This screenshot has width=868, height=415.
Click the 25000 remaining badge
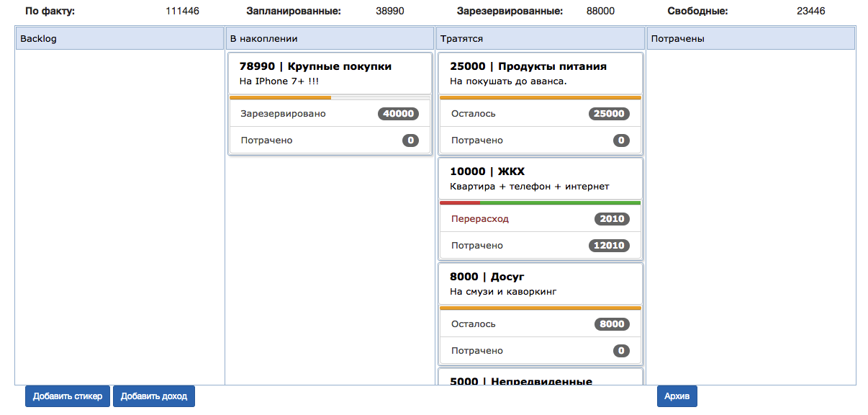click(x=609, y=114)
